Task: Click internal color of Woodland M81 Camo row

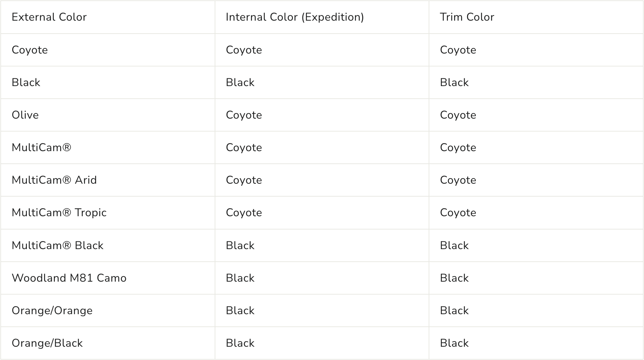Action: [x=240, y=278]
